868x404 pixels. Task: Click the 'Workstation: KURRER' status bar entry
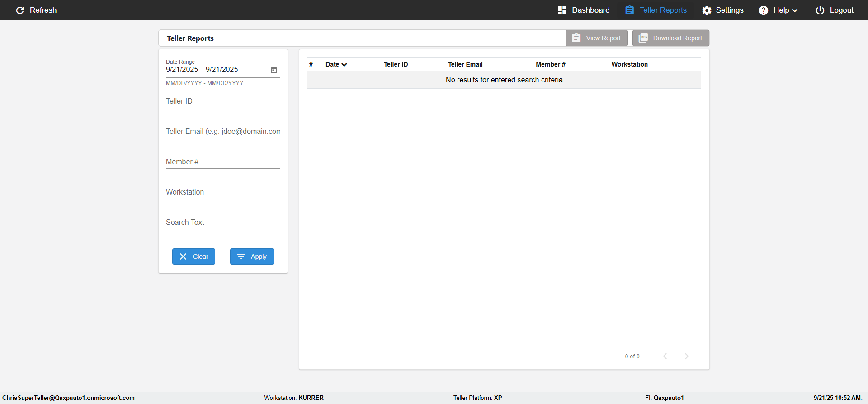pyautogui.click(x=294, y=398)
